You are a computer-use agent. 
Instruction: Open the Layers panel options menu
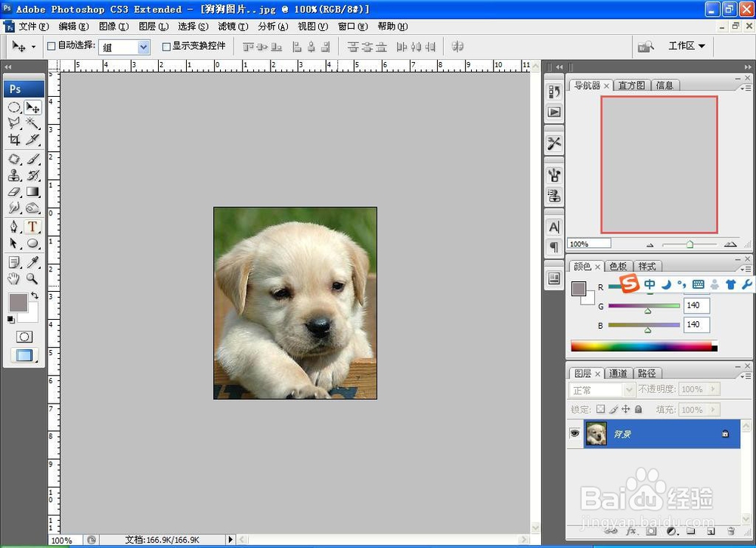[746, 376]
